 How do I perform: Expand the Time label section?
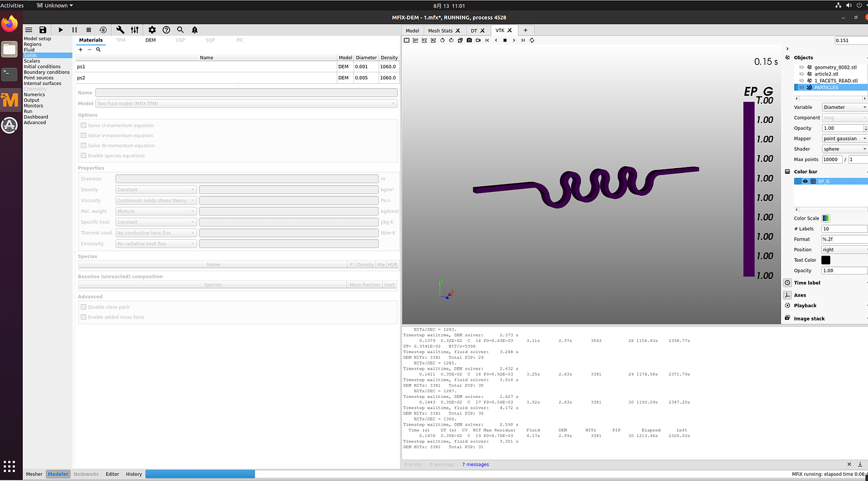pyautogui.click(x=807, y=283)
